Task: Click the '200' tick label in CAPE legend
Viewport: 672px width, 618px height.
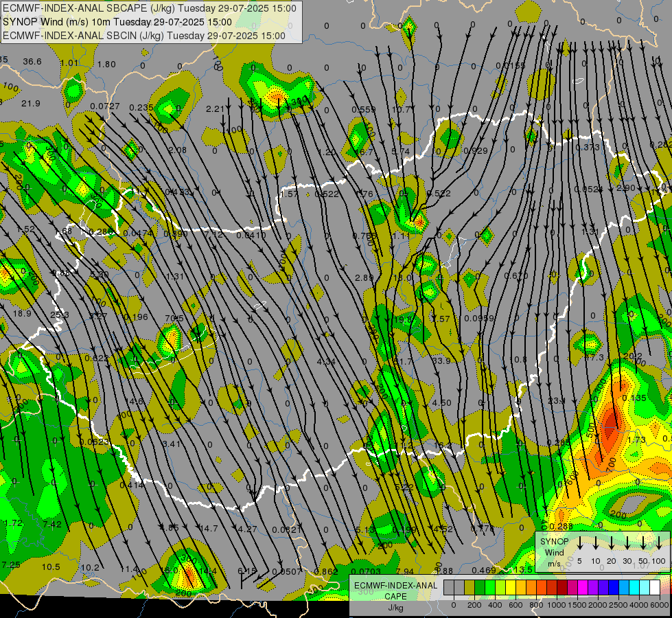Action: pos(474,605)
